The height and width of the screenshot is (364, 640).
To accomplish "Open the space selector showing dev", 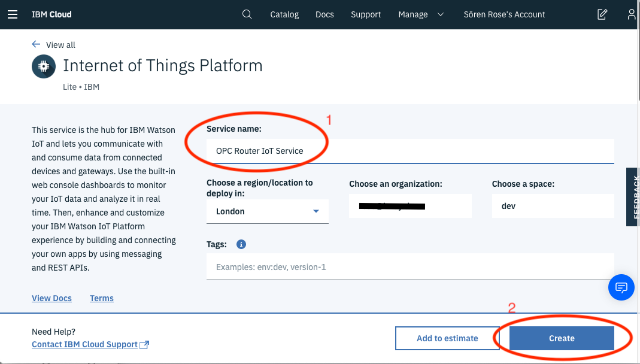I will pos(552,205).
